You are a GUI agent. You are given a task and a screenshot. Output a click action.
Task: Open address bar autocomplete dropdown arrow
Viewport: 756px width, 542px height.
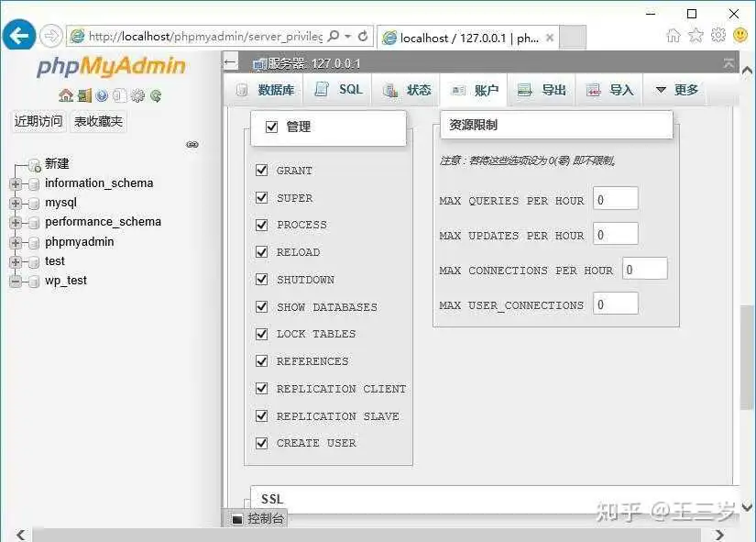(347, 36)
